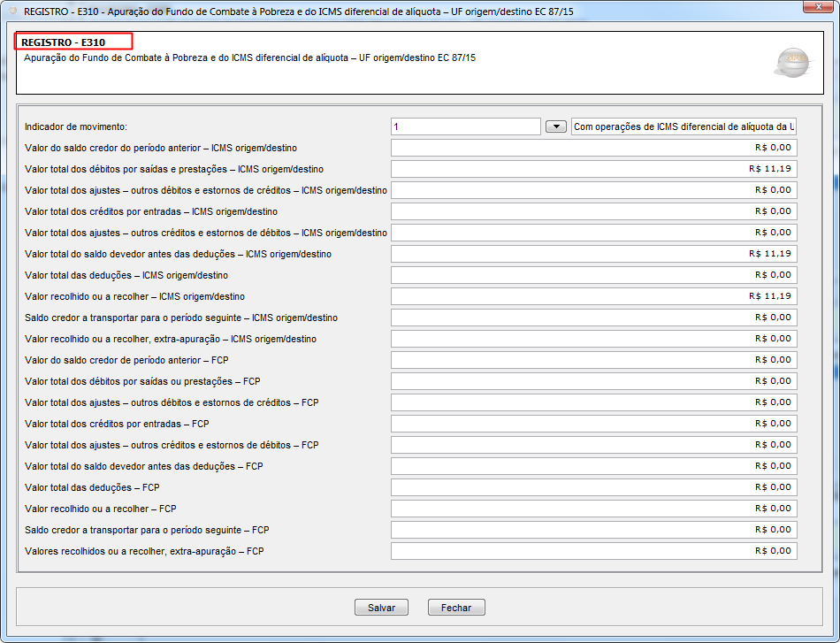Click the window icon in the title bar
The height and width of the screenshot is (643, 840).
(x=11, y=9)
